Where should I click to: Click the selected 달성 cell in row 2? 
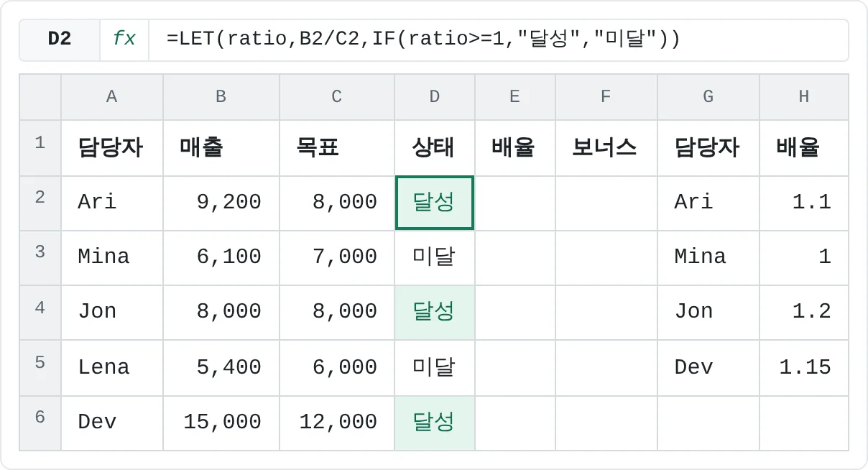[435, 203]
